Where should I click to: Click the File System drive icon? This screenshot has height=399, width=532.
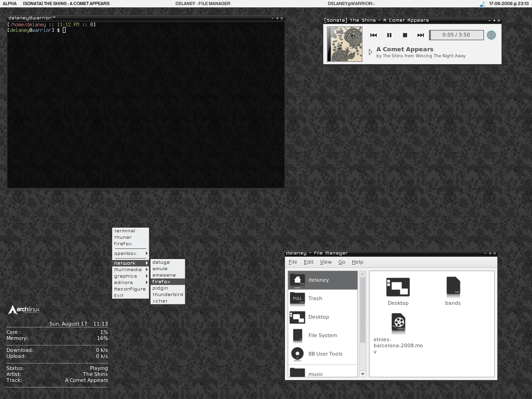click(297, 335)
